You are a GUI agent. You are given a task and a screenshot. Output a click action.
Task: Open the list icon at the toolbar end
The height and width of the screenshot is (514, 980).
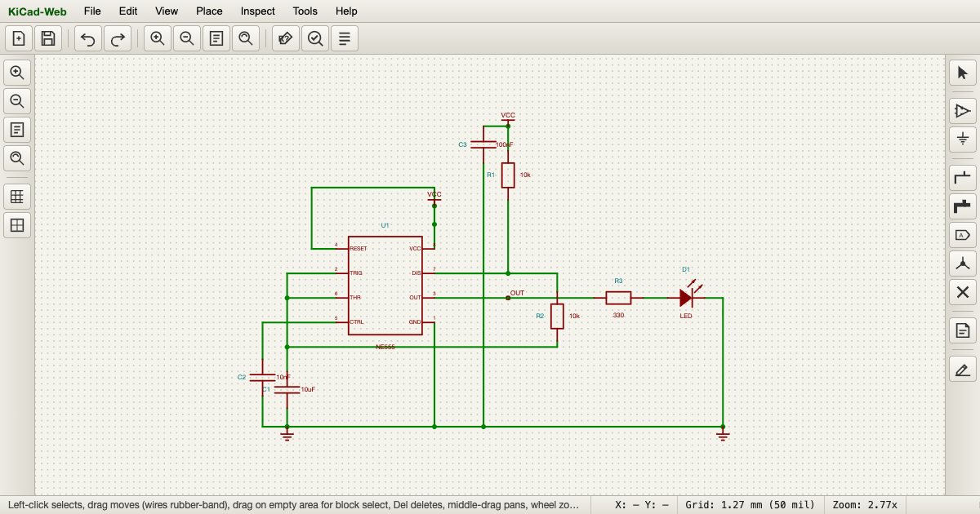[x=345, y=38]
